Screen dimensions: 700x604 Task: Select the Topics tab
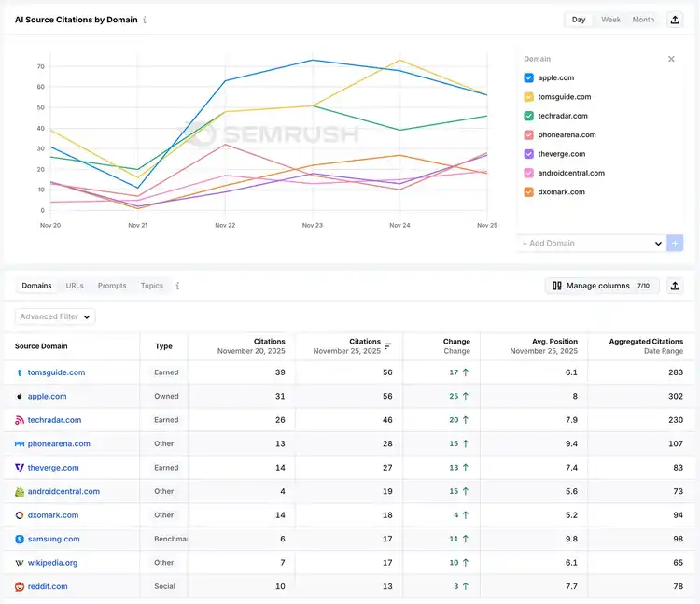(x=152, y=286)
